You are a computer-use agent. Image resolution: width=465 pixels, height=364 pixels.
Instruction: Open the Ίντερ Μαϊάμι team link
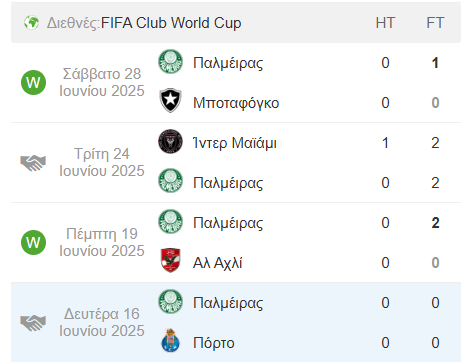point(235,143)
